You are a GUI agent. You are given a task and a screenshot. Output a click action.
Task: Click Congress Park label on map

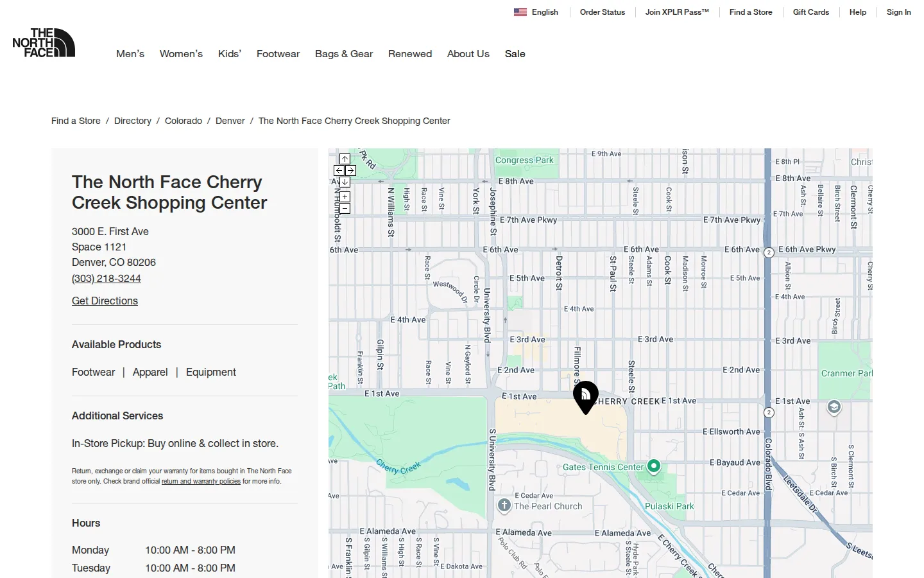pos(524,160)
